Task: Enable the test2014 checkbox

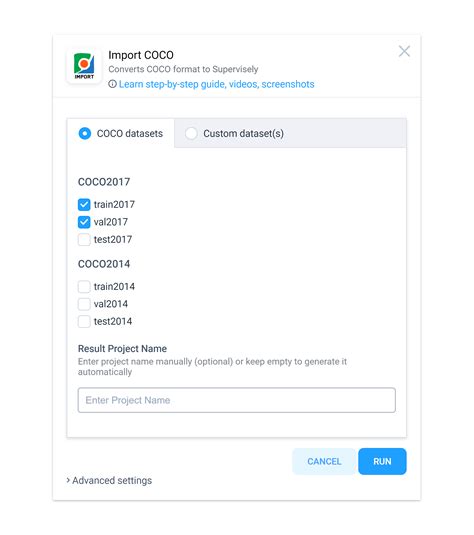Action: click(x=84, y=321)
